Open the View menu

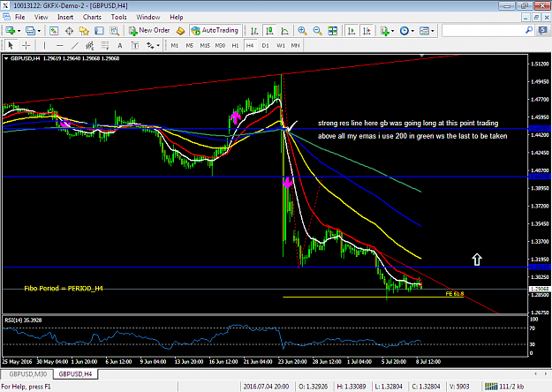coord(41,17)
